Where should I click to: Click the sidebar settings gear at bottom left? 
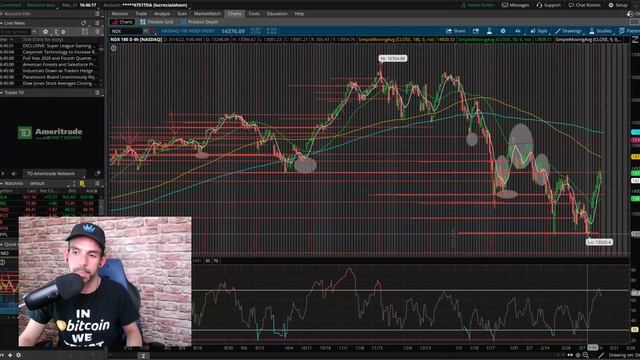pos(18,356)
